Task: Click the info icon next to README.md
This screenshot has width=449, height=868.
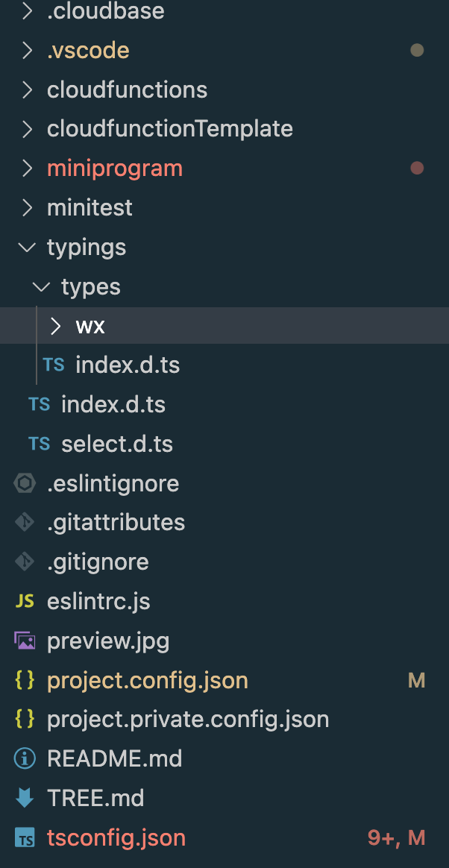Action: click(25, 759)
